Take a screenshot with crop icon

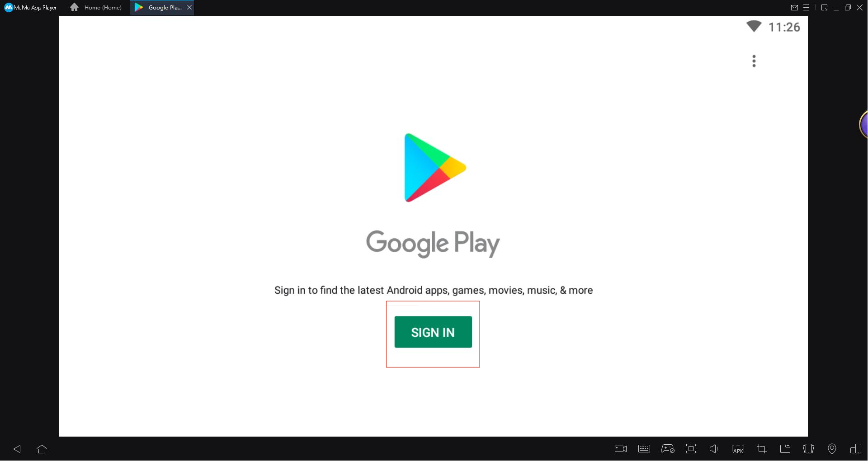coord(762,449)
